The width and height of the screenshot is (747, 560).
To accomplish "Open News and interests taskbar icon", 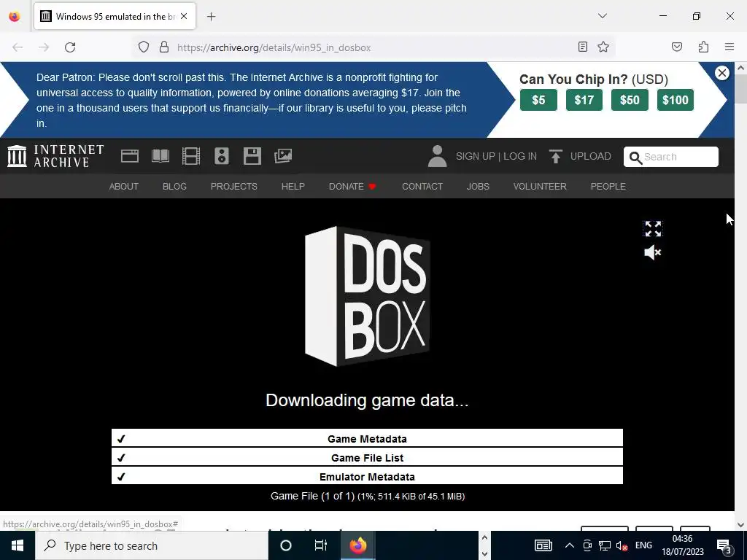I will tap(543, 545).
